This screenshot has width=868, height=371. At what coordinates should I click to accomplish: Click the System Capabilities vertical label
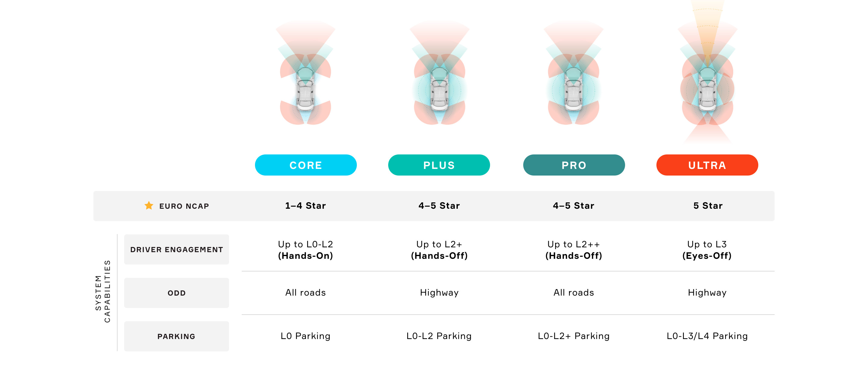pyautogui.click(x=103, y=291)
